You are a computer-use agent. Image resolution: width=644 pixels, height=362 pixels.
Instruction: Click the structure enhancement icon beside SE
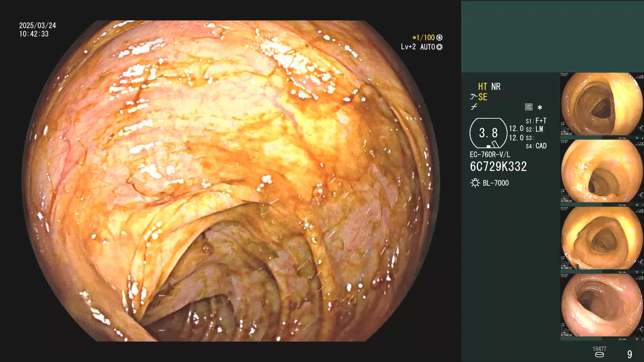click(x=473, y=97)
